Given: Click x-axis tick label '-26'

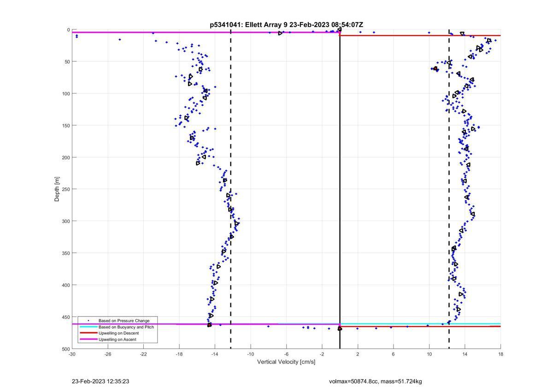Looking at the screenshot, I should pos(108,354).
